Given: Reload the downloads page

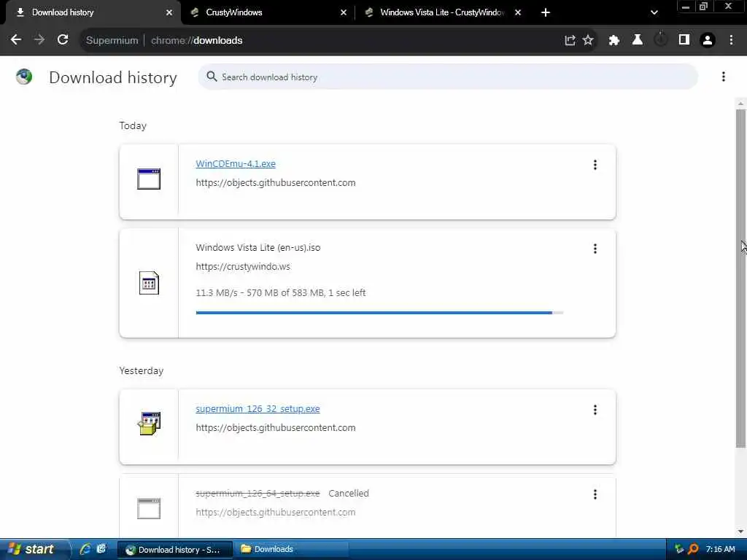Looking at the screenshot, I should coord(63,40).
